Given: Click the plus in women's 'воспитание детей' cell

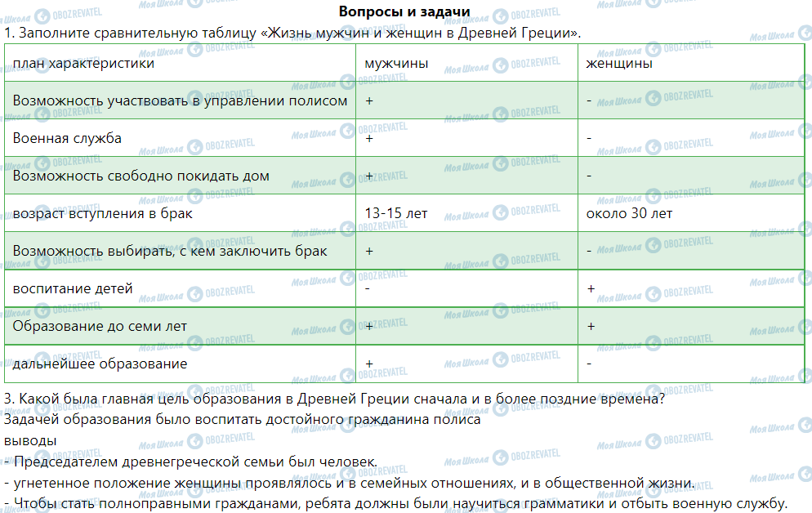Looking at the screenshot, I should (x=591, y=288).
